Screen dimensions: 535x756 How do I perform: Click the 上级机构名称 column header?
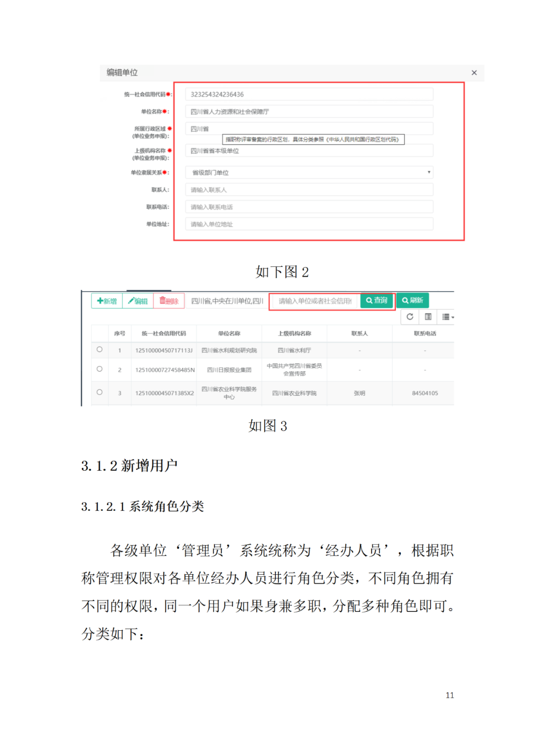tap(295, 333)
